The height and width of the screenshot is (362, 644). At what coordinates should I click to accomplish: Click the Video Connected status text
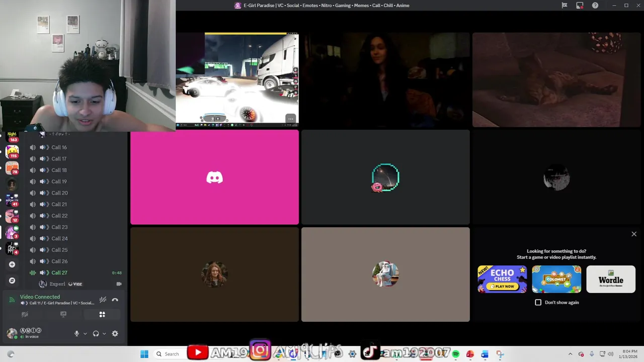(40, 297)
